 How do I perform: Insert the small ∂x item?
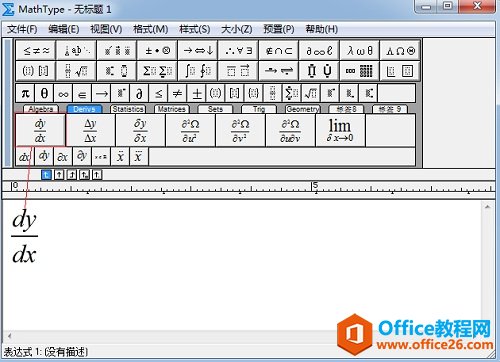click(x=63, y=156)
